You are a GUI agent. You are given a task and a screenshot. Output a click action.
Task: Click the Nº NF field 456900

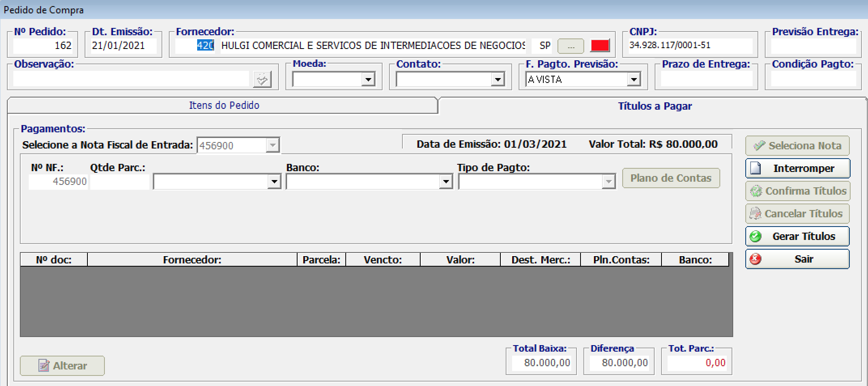(x=58, y=182)
